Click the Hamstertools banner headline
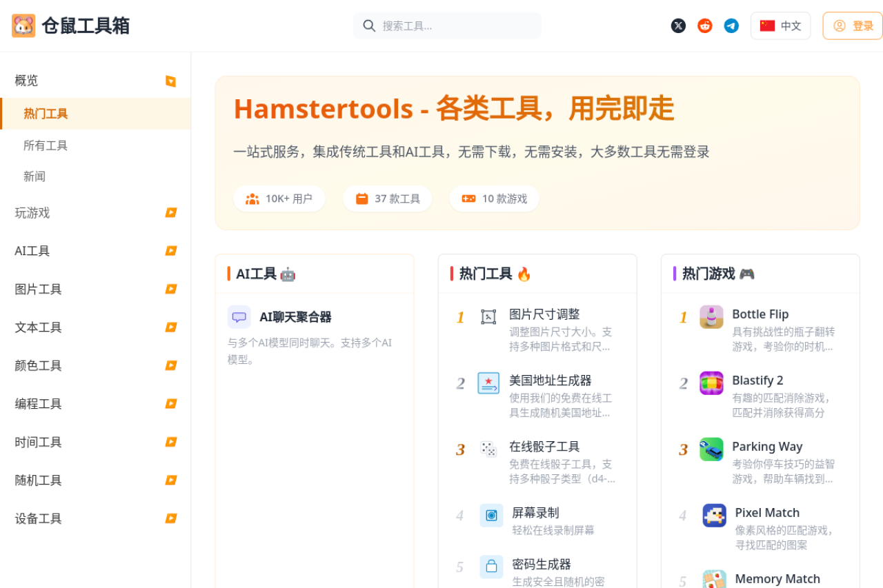 click(454, 108)
